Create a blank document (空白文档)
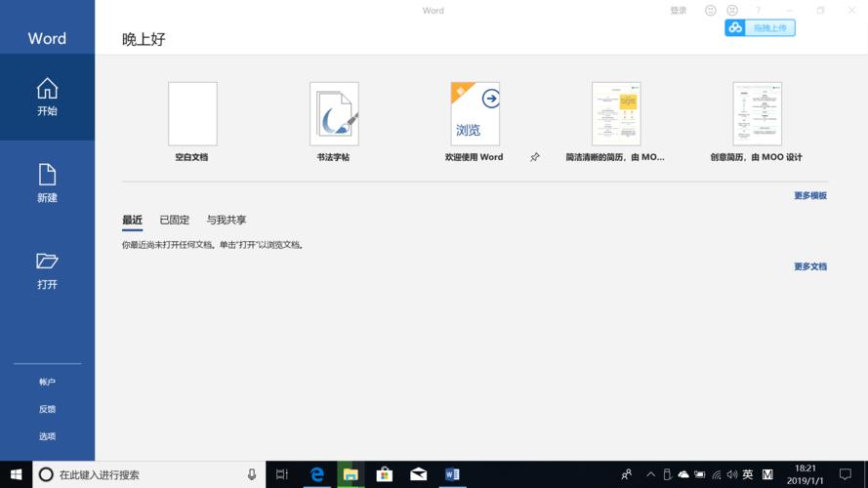 192,122
